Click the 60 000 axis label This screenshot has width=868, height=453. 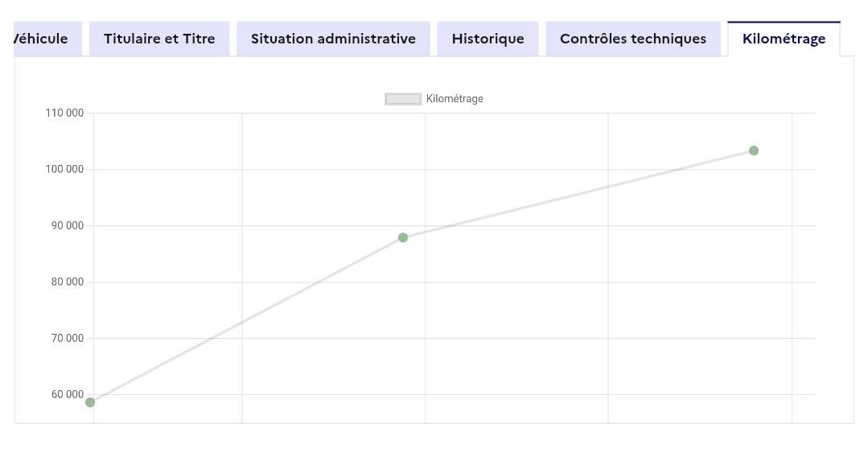tap(68, 394)
